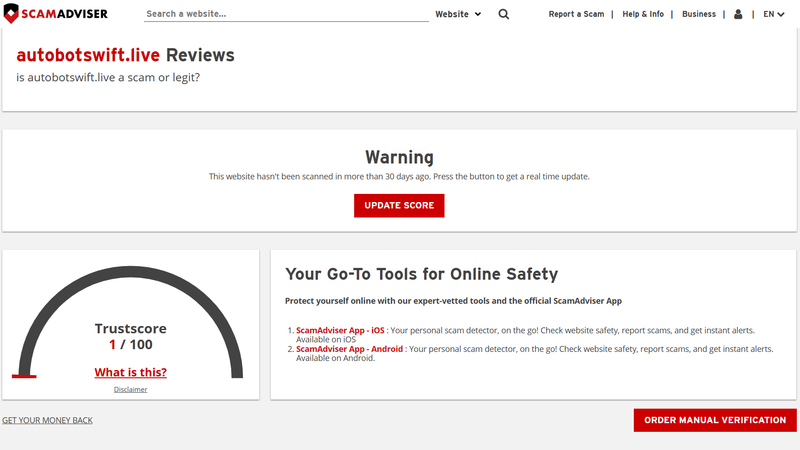Click the Trustscore gauge arc
The image size is (800, 450).
(131, 273)
